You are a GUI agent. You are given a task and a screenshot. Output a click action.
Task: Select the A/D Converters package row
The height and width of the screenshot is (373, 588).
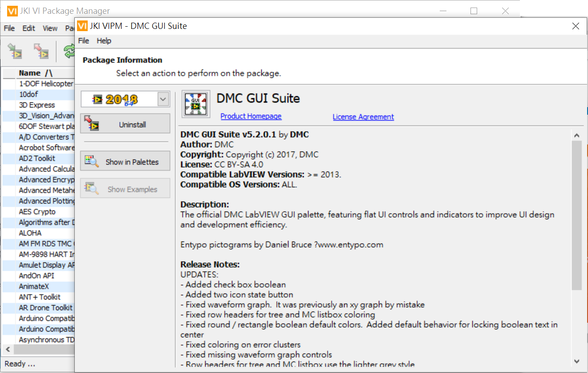(x=38, y=137)
